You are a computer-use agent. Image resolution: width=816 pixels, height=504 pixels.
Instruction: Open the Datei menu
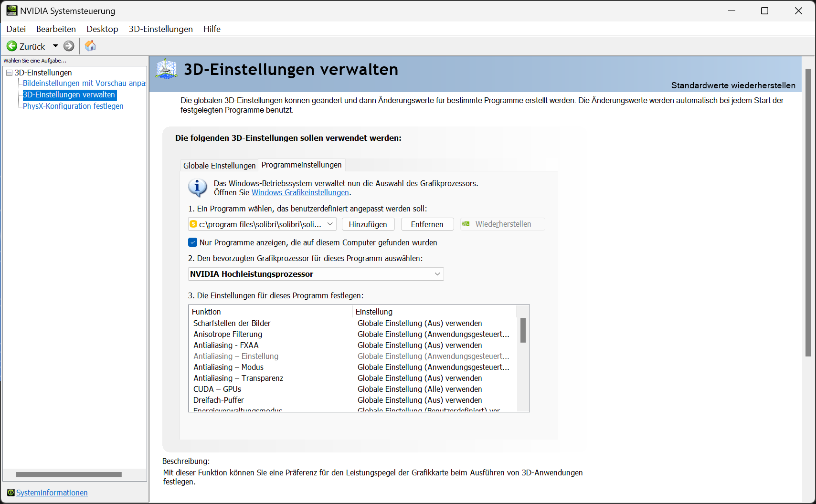point(16,29)
